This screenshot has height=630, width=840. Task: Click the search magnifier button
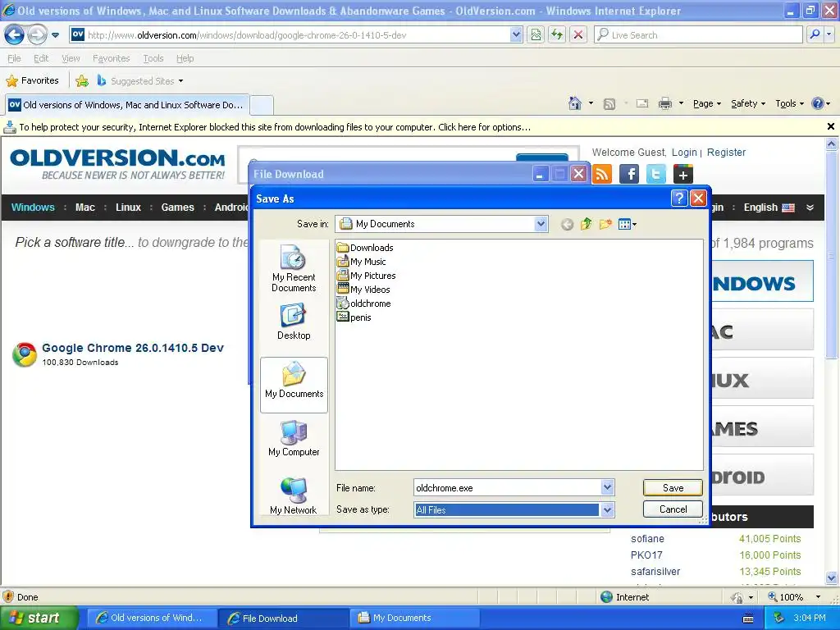tap(815, 34)
